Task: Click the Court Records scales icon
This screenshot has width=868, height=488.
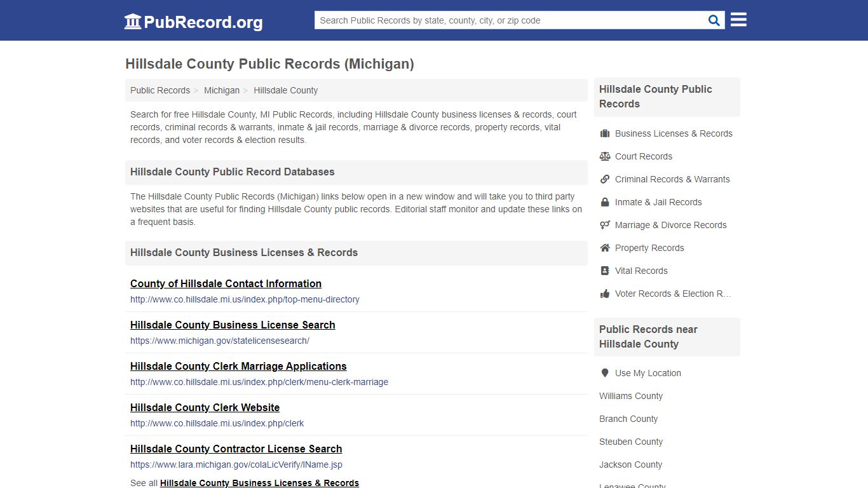Action: (x=605, y=156)
